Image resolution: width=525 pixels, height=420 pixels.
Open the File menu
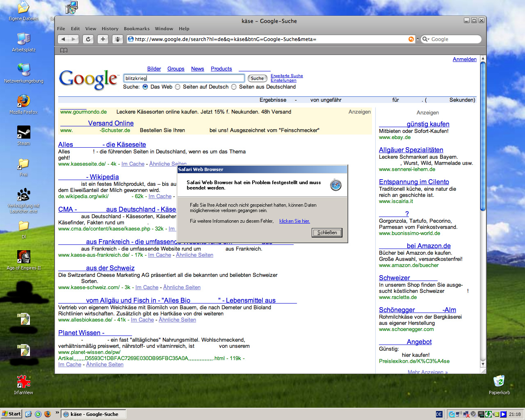[x=61, y=29]
